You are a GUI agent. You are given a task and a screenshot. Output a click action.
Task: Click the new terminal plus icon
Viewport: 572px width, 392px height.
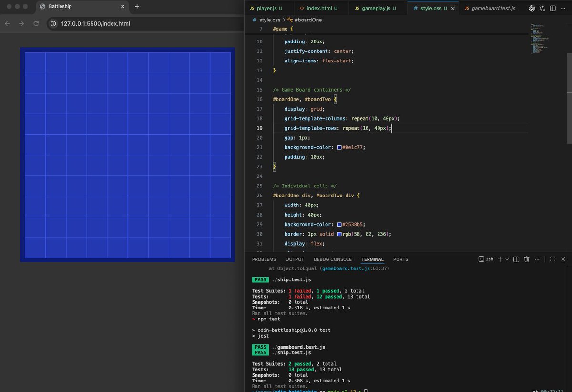(x=500, y=259)
